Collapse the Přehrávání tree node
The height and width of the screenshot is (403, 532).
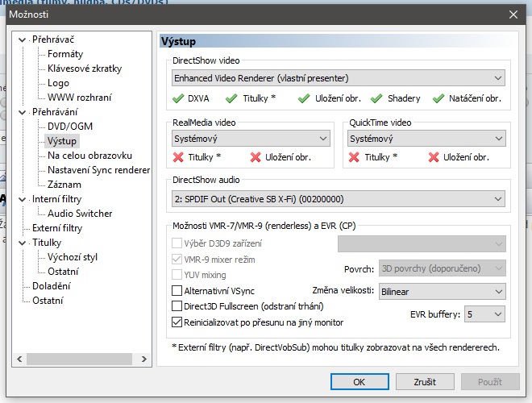pyautogui.click(x=22, y=112)
